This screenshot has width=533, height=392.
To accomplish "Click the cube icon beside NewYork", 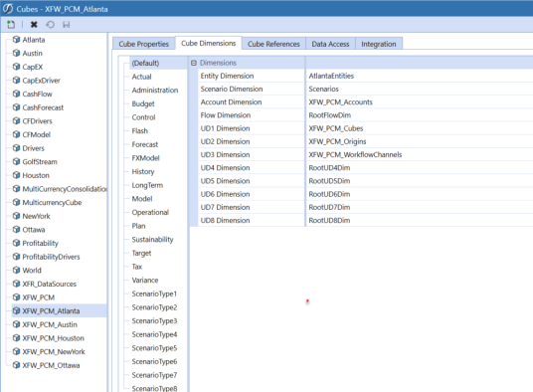I will click(x=16, y=216).
